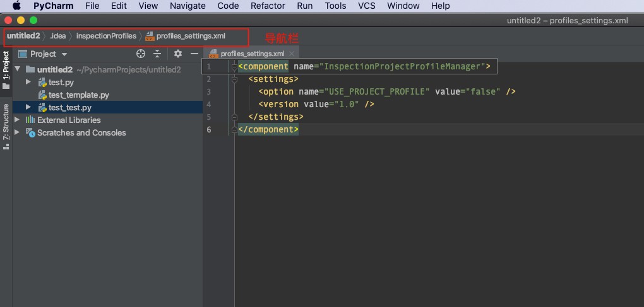Fold the settings tag at line 2

pyautogui.click(x=234, y=79)
